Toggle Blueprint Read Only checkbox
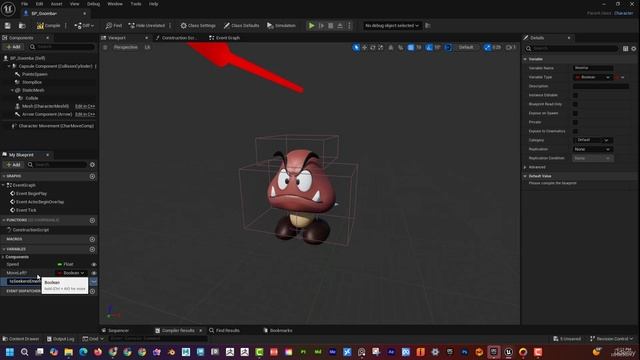The height and width of the screenshot is (360, 640). (x=575, y=104)
